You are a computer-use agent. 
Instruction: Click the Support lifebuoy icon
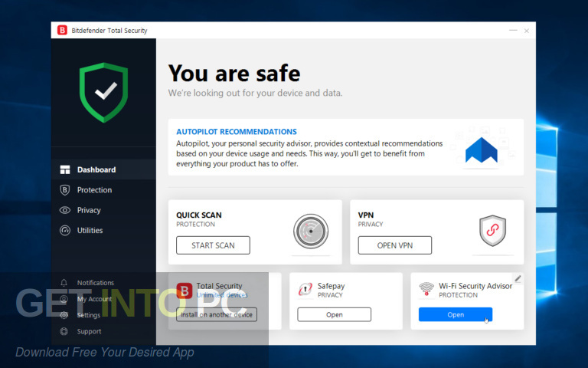tap(64, 331)
